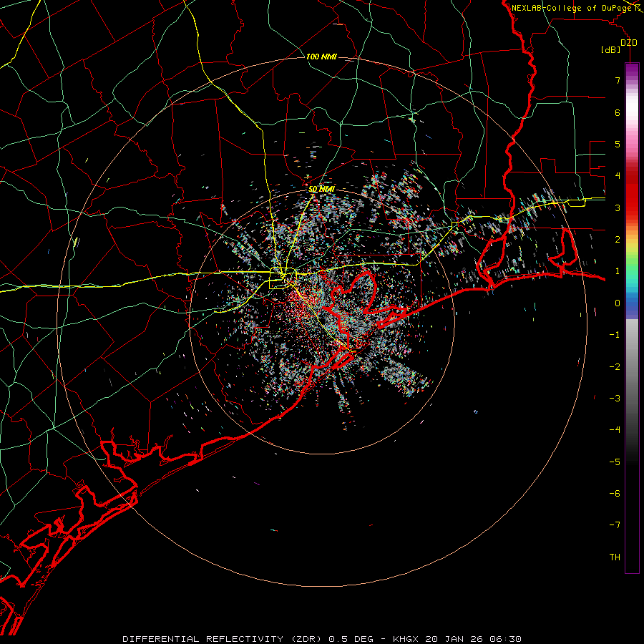Click the -2 value on color scale

point(615,367)
